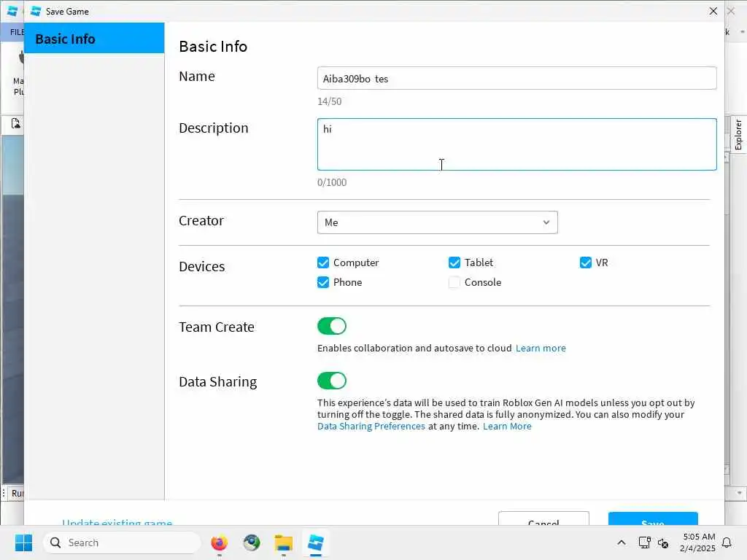The width and height of the screenshot is (747, 560).
Task: Uncheck the Phone device checkbox
Action: click(323, 282)
